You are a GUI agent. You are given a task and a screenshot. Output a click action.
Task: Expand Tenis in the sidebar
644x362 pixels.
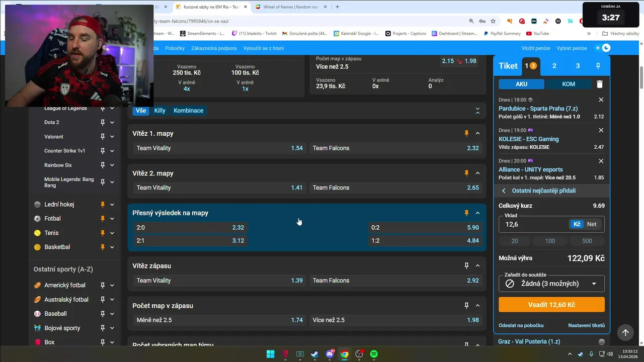coord(112,233)
